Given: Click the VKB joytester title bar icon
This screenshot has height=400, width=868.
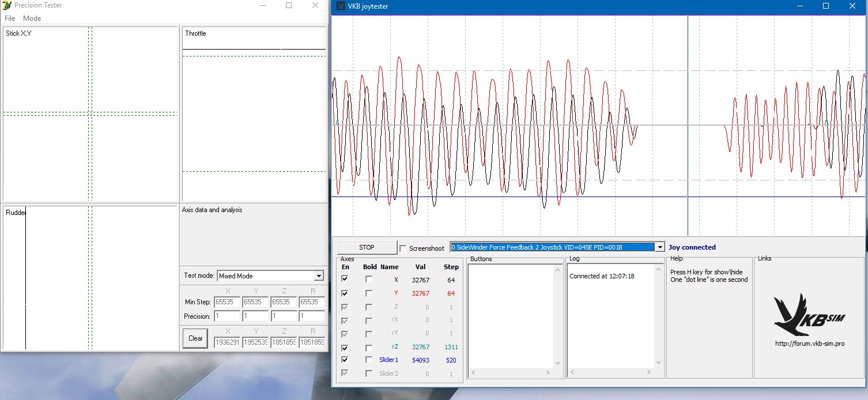Looking at the screenshot, I should [340, 6].
